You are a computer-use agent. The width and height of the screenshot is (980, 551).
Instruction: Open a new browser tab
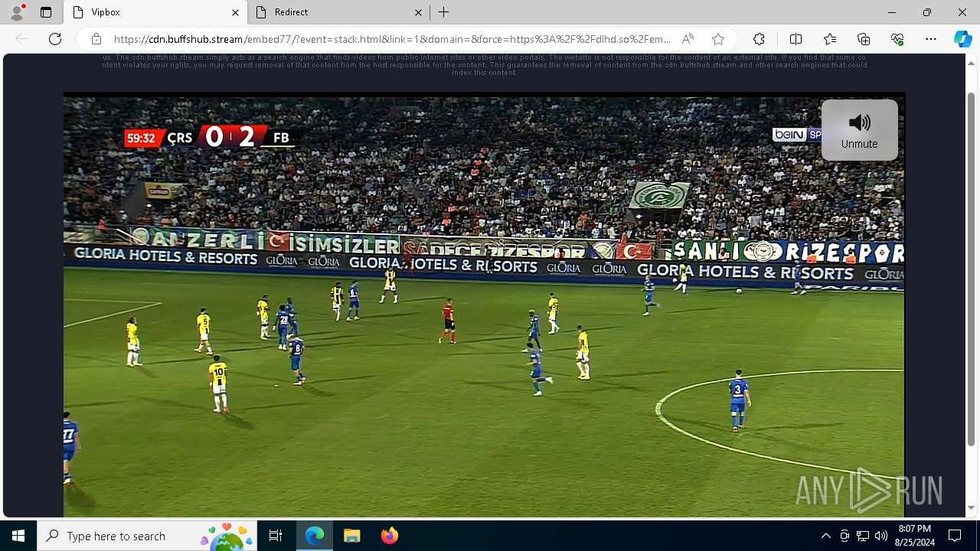tap(444, 12)
